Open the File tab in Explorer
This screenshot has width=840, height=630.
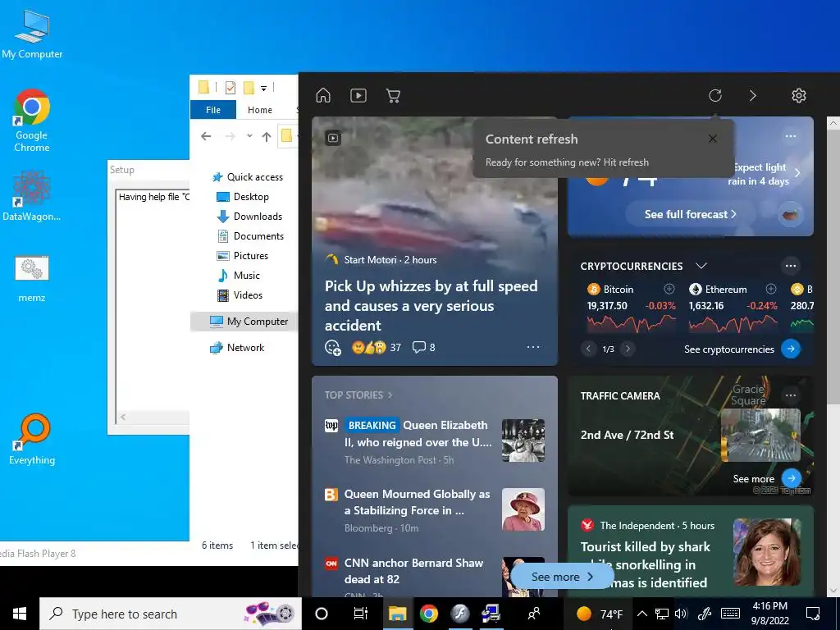pos(213,110)
